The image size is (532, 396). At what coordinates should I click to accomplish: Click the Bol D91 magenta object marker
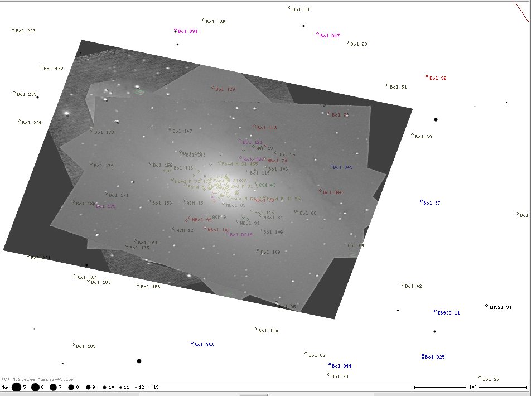pyautogui.click(x=176, y=30)
